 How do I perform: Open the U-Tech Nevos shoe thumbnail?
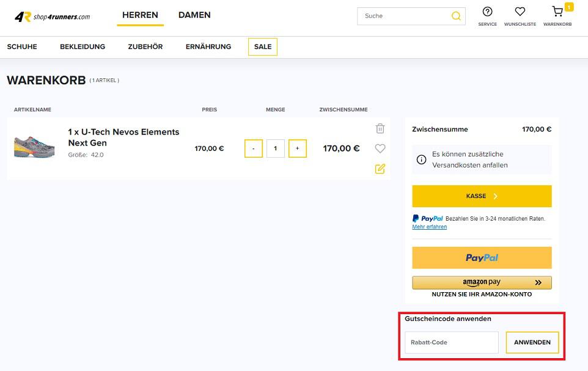click(x=34, y=147)
